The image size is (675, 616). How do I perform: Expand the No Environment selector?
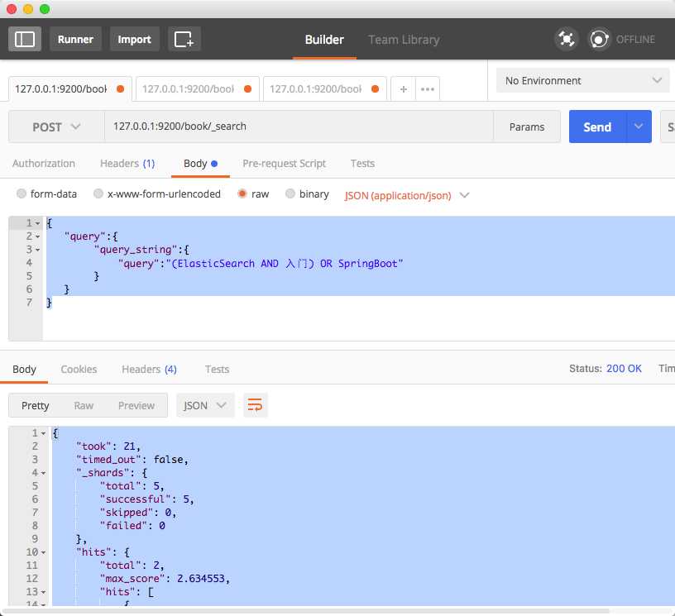pyautogui.click(x=582, y=80)
